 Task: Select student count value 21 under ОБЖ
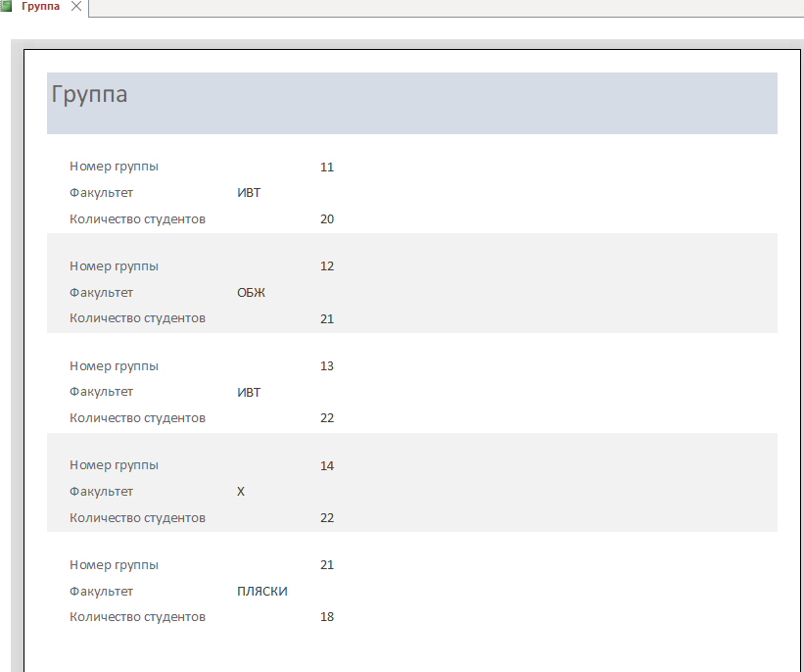pyautogui.click(x=327, y=319)
